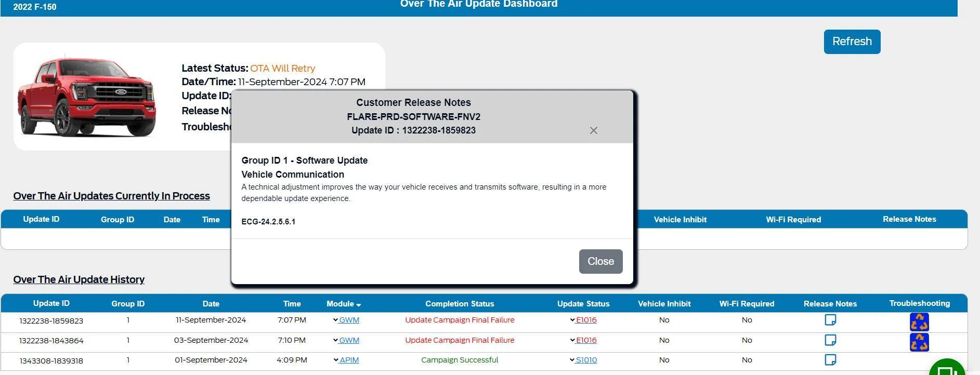Click Release Notes header in Currently In Process table

(909, 219)
